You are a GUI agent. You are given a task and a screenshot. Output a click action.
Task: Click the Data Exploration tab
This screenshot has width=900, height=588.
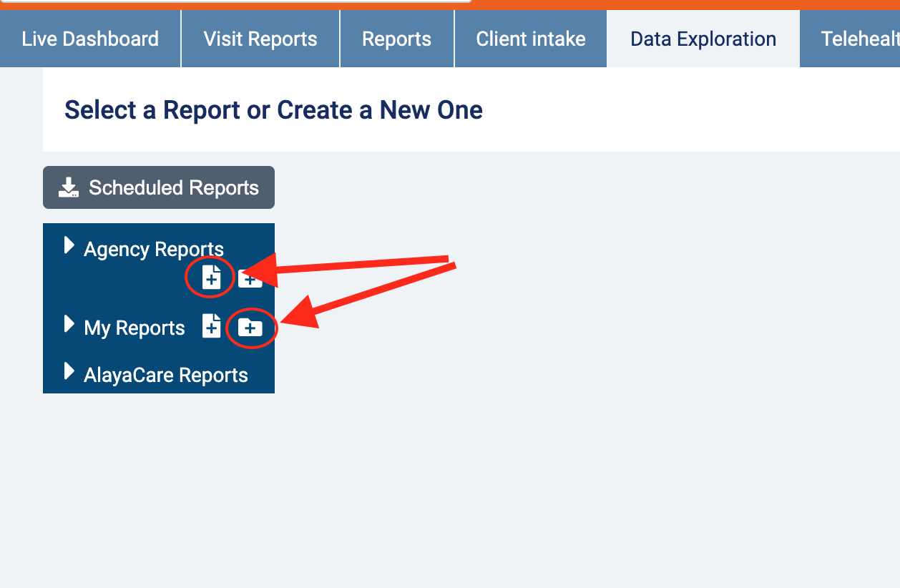pyautogui.click(x=703, y=39)
